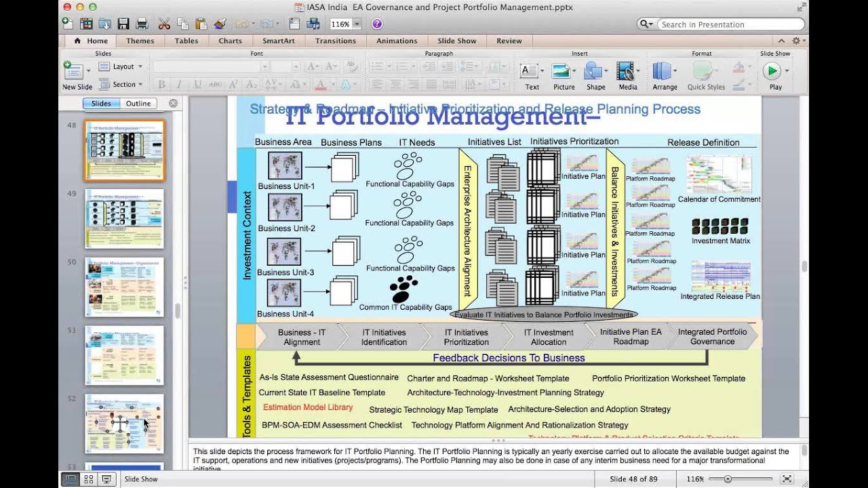Click the slide notes text area
Viewport: 868px width, 488px height.
(494, 457)
